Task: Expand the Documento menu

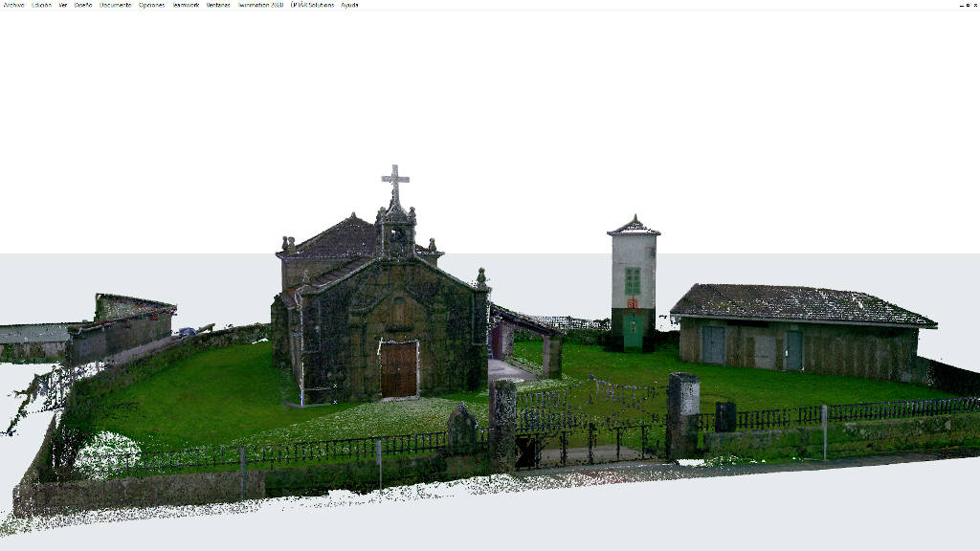Action: (x=115, y=5)
